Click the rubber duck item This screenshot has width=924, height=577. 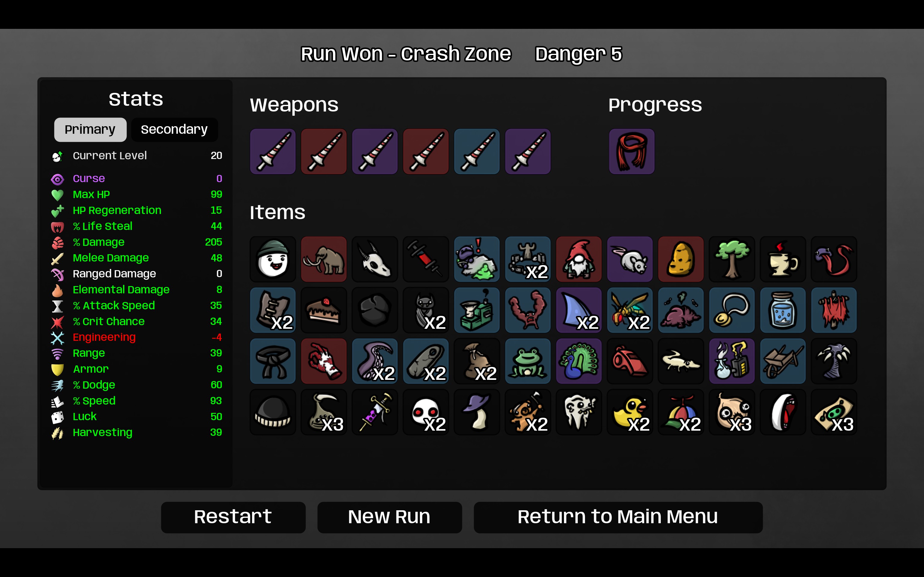(630, 412)
